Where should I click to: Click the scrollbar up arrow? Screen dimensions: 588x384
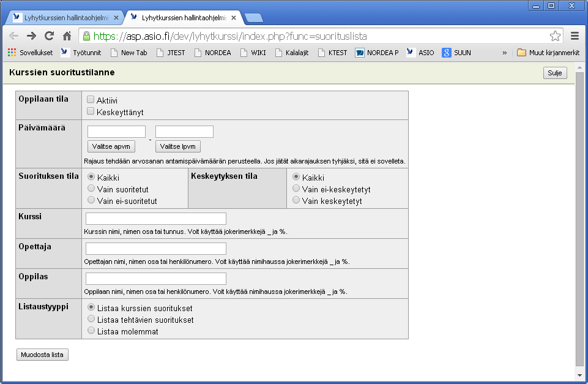click(x=579, y=67)
